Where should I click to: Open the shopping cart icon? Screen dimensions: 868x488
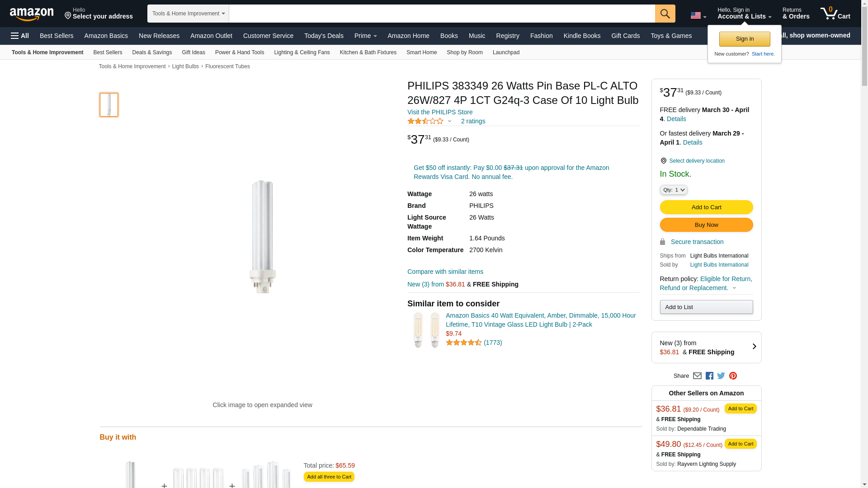pyautogui.click(x=835, y=14)
